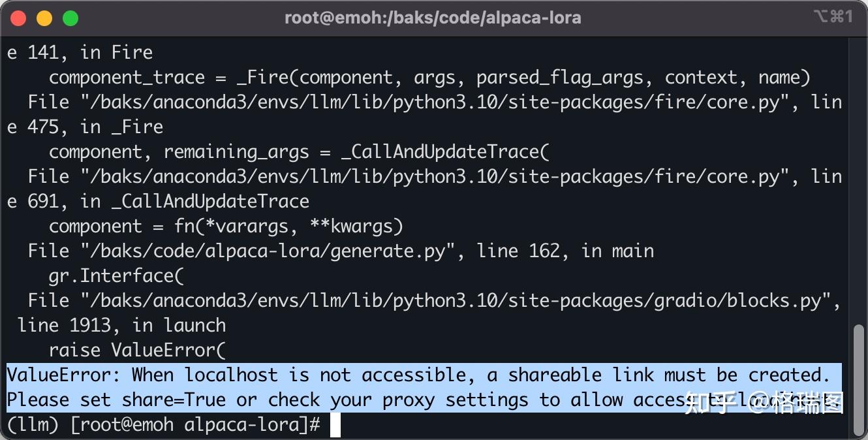Click the ⌥⌘1 shortcut indicator in title bar
868x440 pixels.
pos(832,17)
